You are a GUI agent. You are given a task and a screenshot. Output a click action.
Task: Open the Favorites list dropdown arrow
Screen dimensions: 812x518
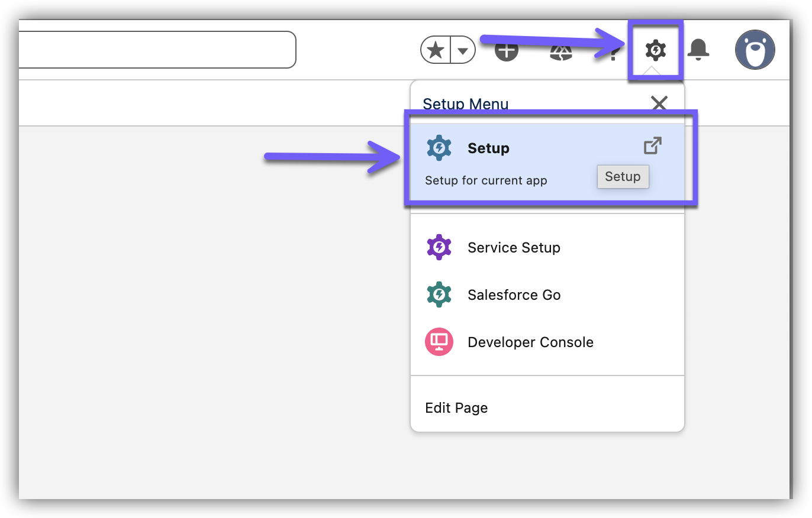tap(463, 51)
